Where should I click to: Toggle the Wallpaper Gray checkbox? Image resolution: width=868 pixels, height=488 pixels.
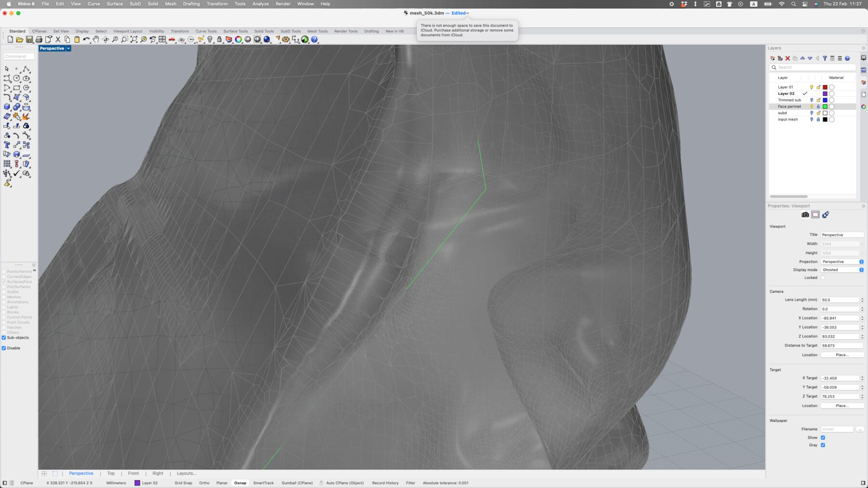(823, 445)
